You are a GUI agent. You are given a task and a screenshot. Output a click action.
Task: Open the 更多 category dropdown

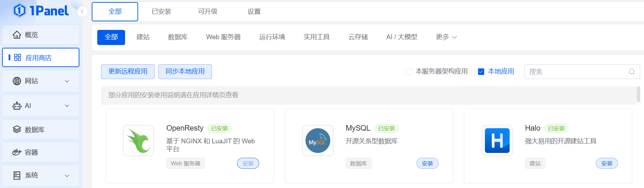446,37
